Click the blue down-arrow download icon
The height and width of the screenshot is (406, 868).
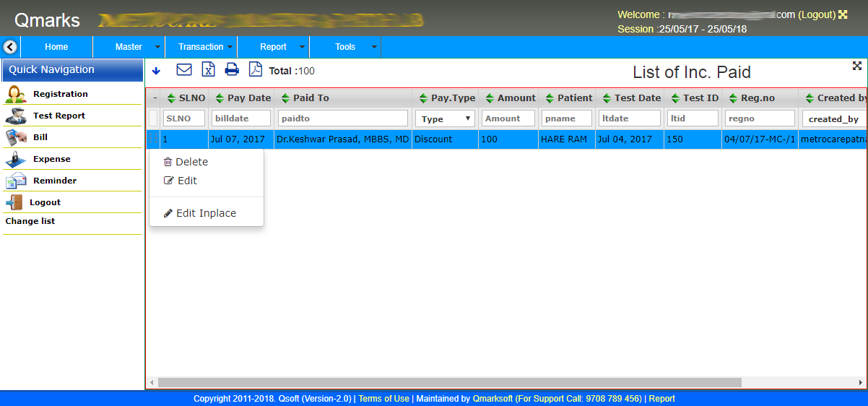[x=156, y=71]
